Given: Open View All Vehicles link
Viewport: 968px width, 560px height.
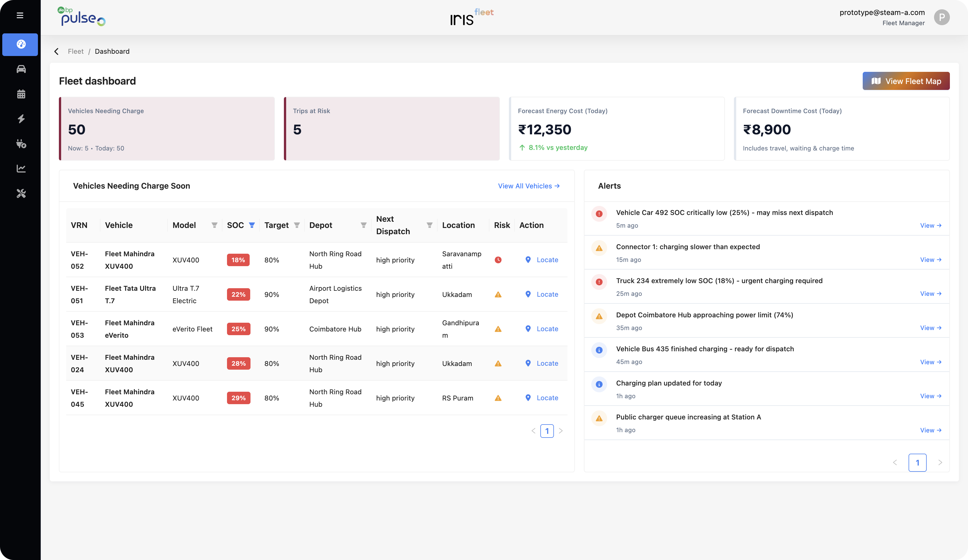Looking at the screenshot, I should click(528, 186).
